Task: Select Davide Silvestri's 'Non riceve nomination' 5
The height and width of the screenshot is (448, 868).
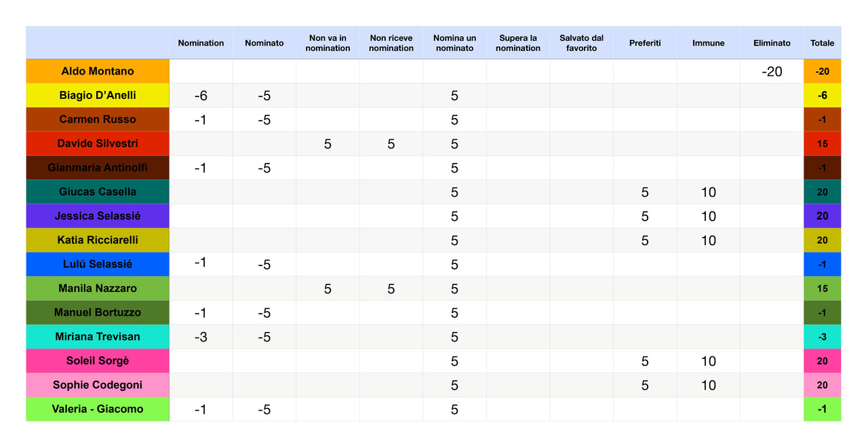Action: 391,144
